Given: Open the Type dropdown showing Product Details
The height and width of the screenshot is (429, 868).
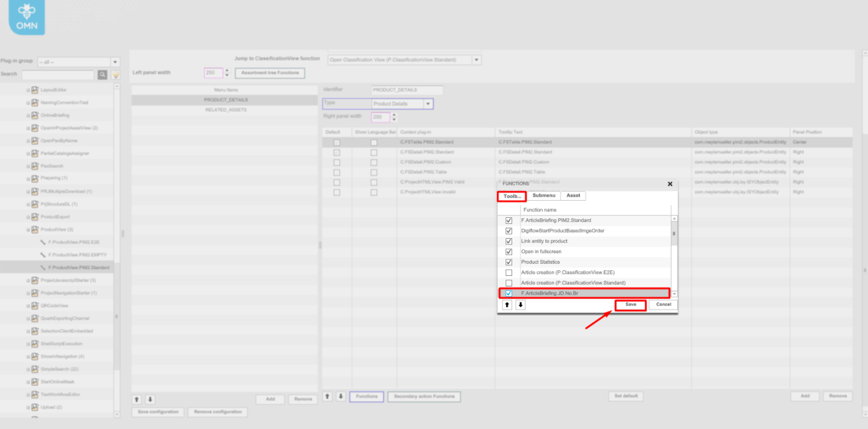Looking at the screenshot, I should point(428,104).
